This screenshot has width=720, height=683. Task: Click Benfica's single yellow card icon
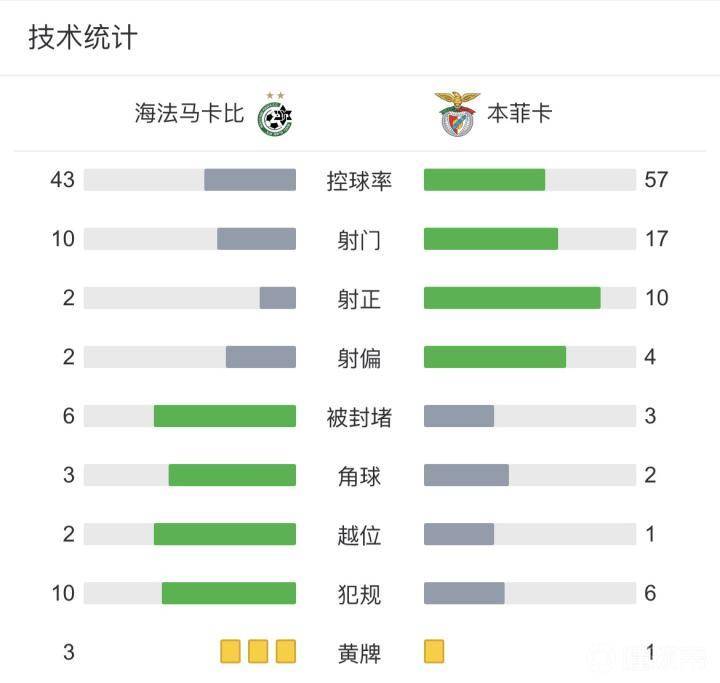click(x=434, y=652)
